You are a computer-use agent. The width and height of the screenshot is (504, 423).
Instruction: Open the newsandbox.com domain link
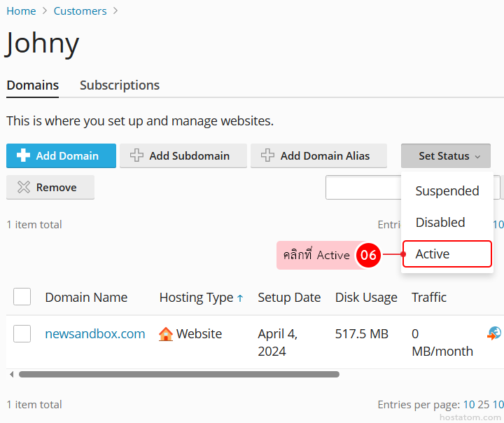click(x=94, y=333)
